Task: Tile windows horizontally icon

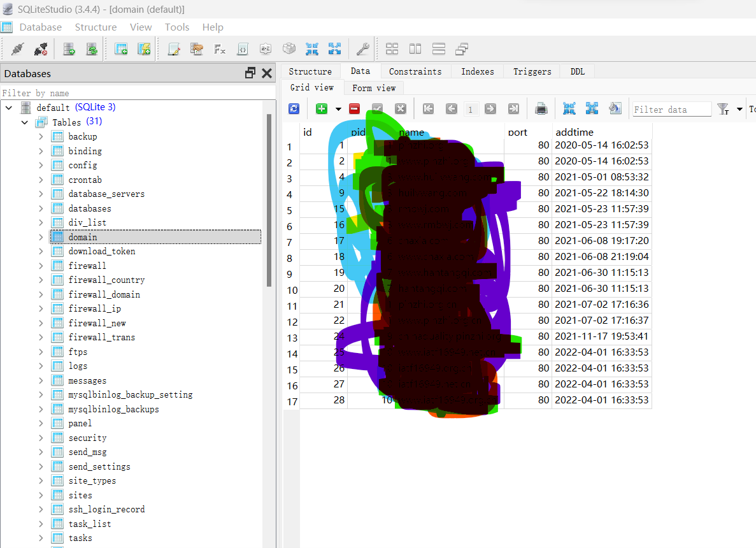Action: 415,48
